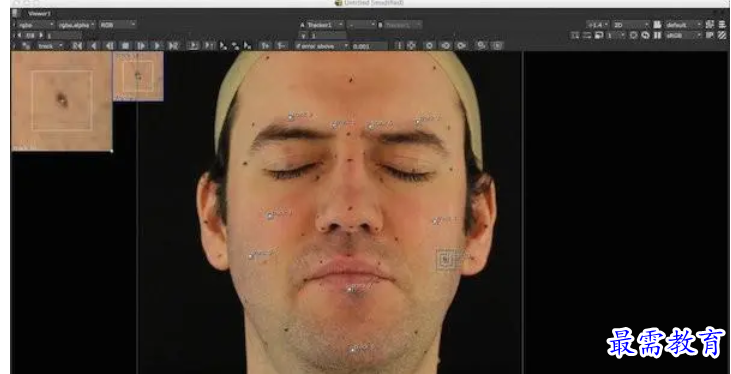Track forward to the last frame

[173, 46]
